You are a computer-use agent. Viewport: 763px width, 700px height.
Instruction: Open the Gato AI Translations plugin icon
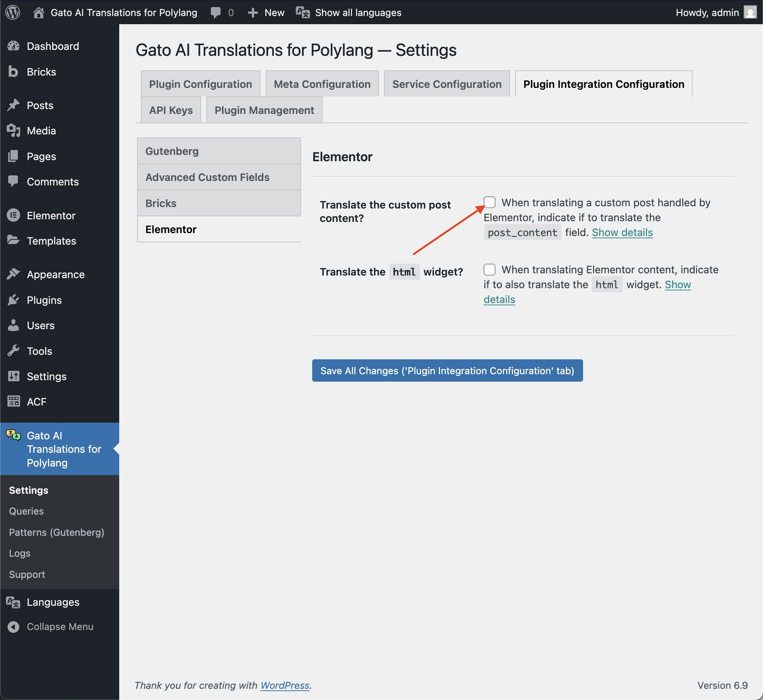click(13, 436)
